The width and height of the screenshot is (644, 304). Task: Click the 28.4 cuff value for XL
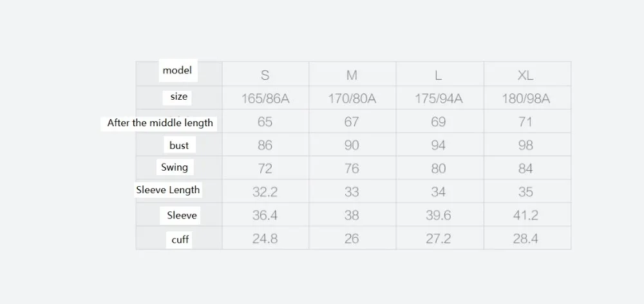(x=526, y=239)
